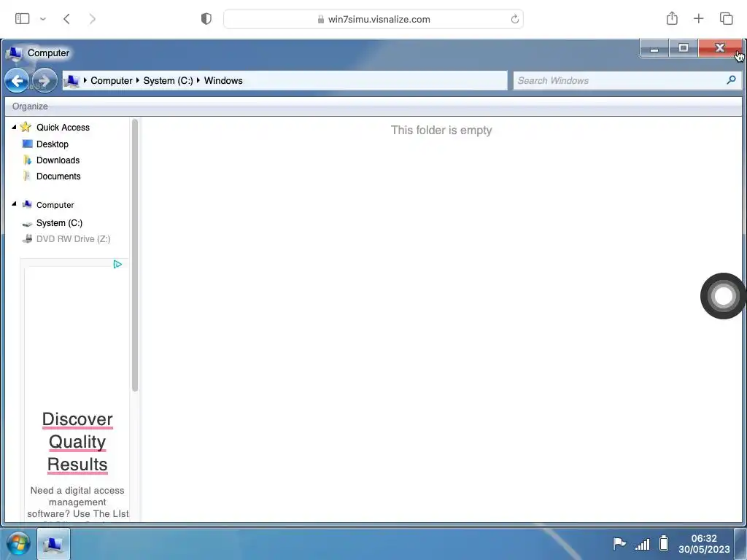Select System (C:) in the breadcrumb
The width and height of the screenshot is (747, 560).
[169, 80]
